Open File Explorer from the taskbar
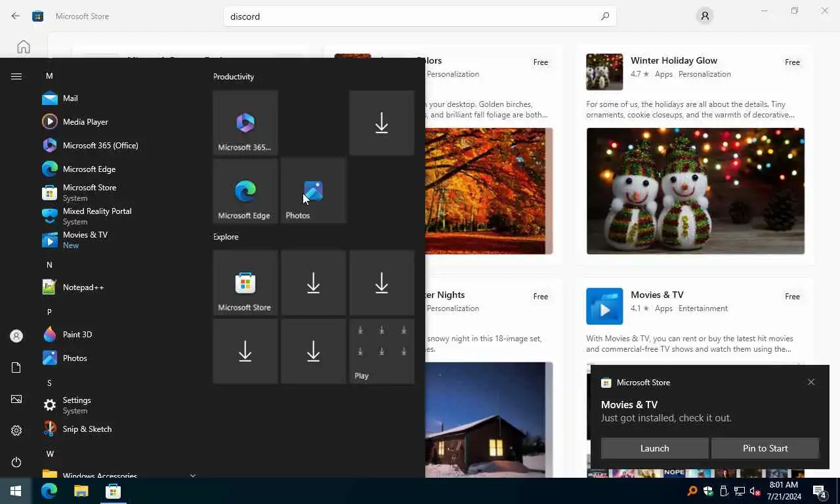Screen dimensions: 840x504 81,491
